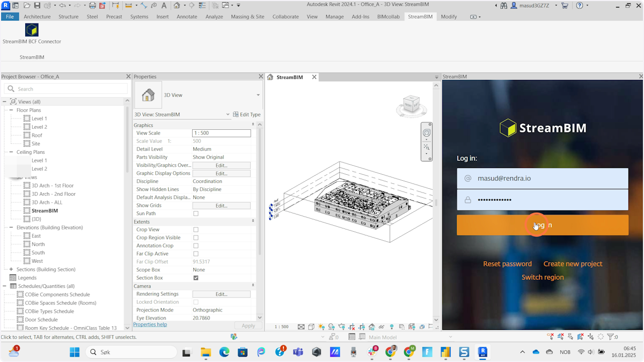The width and height of the screenshot is (644, 362).
Task: Open the File menu
Action: 10,17
